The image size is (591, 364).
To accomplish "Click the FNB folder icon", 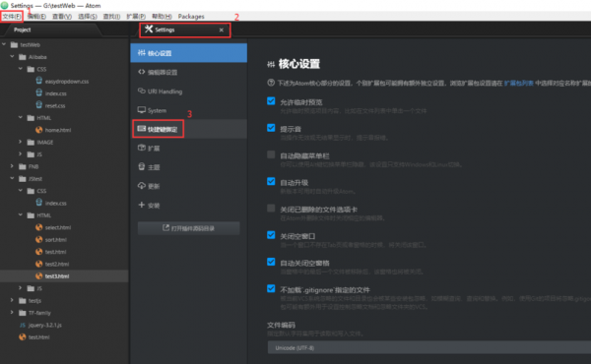I will point(23,166).
